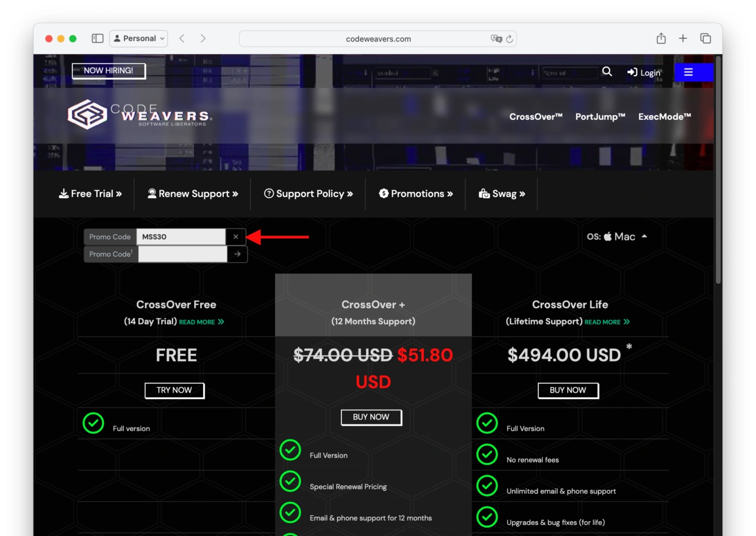The image size is (756, 536).
Task: Show Safari tab overview
Action: 705,38
